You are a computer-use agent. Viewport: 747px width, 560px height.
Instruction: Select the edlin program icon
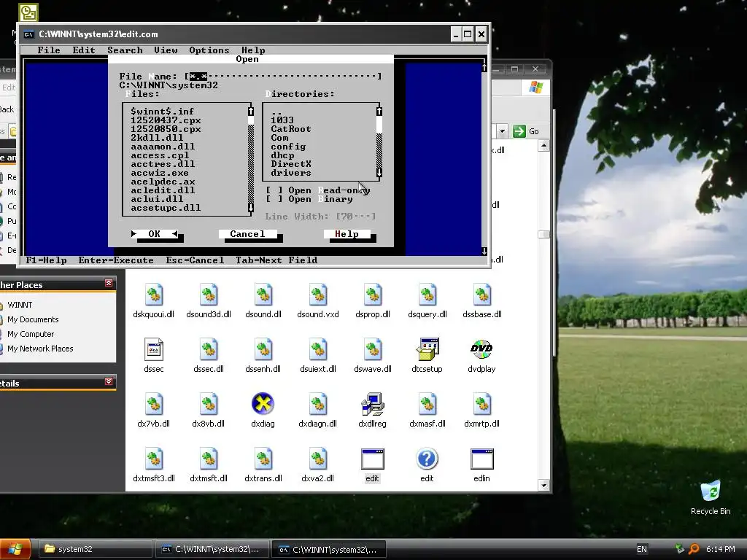click(x=481, y=459)
